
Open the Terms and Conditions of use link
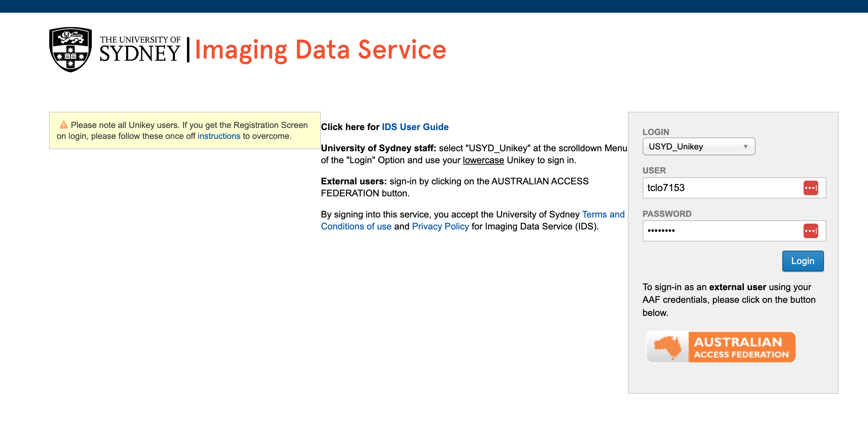tap(473, 220)
